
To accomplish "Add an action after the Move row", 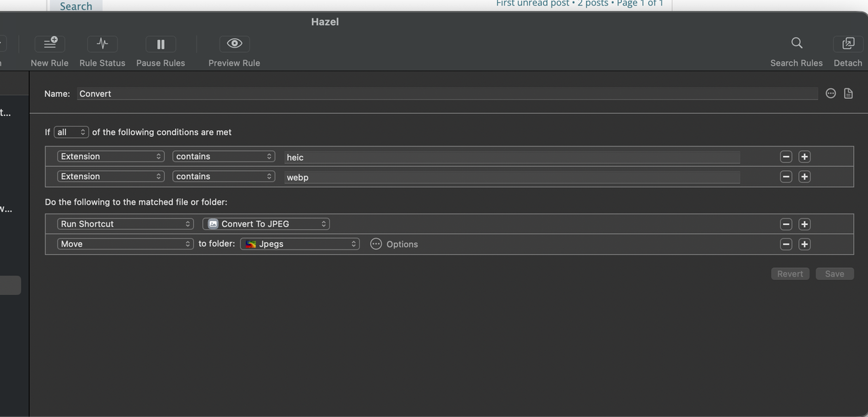I will coord(804,244).
